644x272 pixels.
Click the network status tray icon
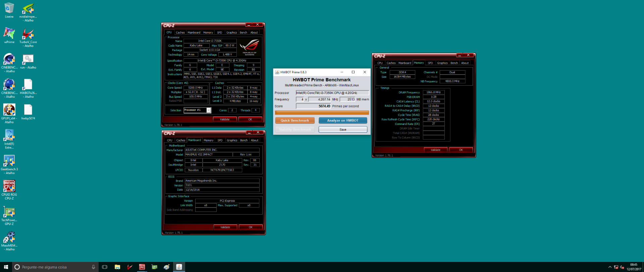pos(616,267)
